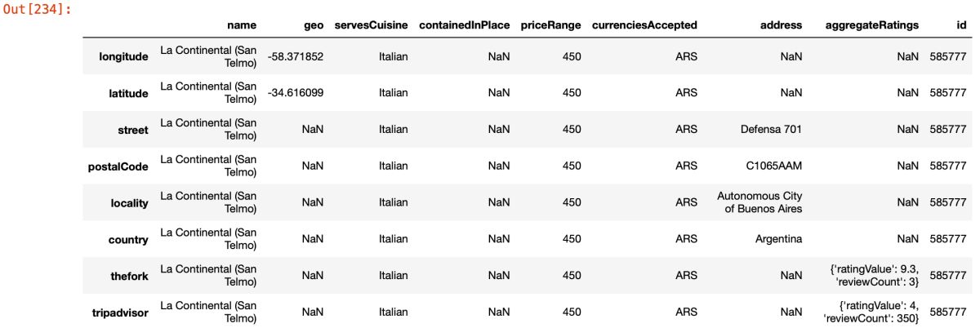Click the 'Defensa 701' address cell
The width and height of the screenshot is (980, 328).
point(771,130)
